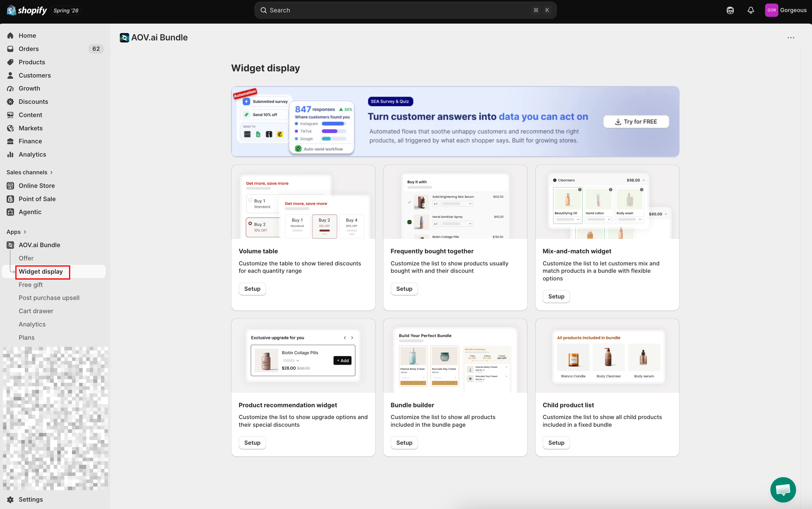
Task: Click the Mix-and-match widget title
Action: point(577,251)
